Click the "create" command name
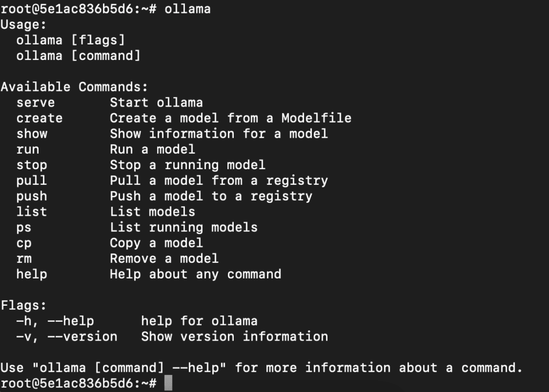This screenshot has height=392, width=549. [x=39, y=118]
